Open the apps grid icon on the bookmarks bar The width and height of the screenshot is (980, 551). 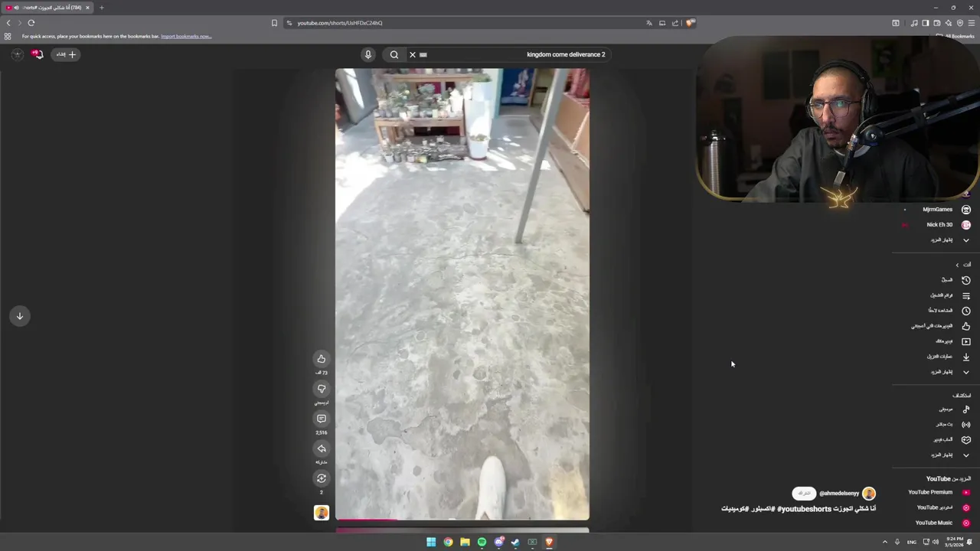pos(8,36)
